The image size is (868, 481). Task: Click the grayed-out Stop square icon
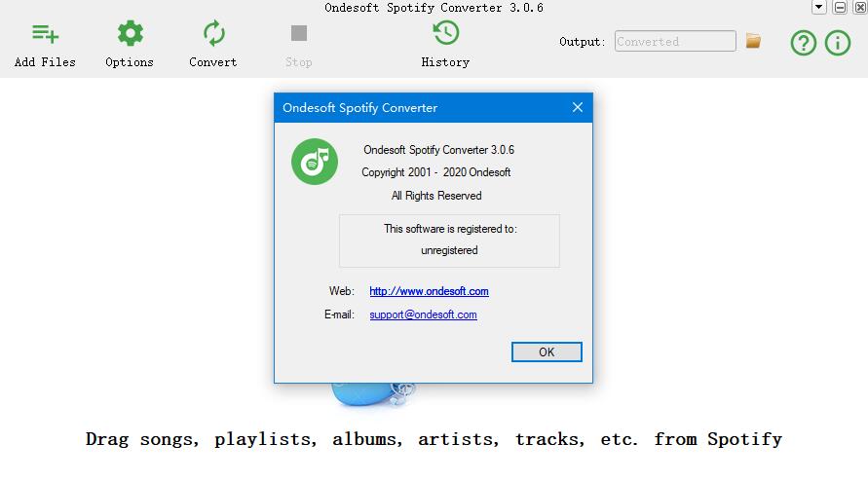pos(299,33)
